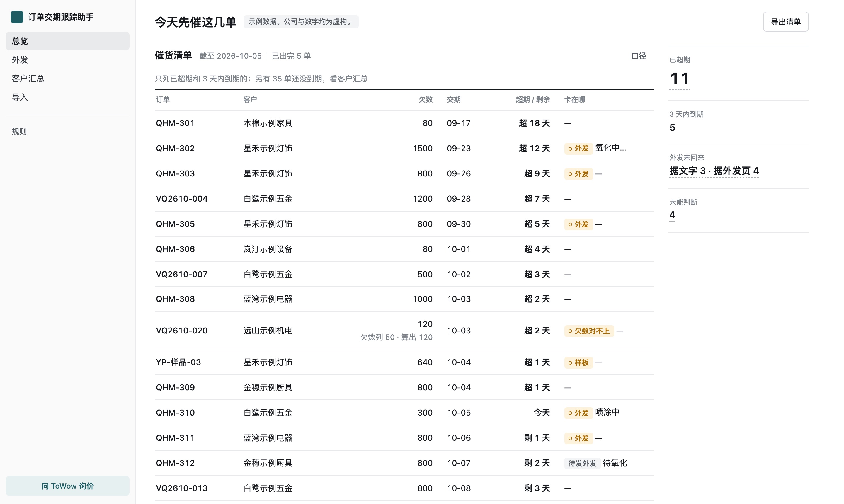Screen dimensions: 844x504
Task: Select order VQ2610-013
Action: click(182, 488)
